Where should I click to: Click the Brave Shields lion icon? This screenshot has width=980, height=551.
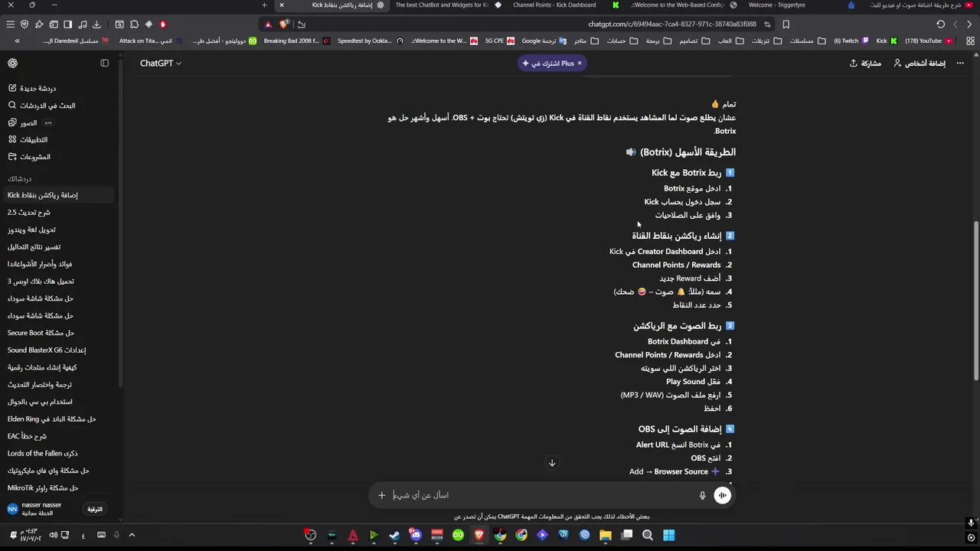click(284, 24)
